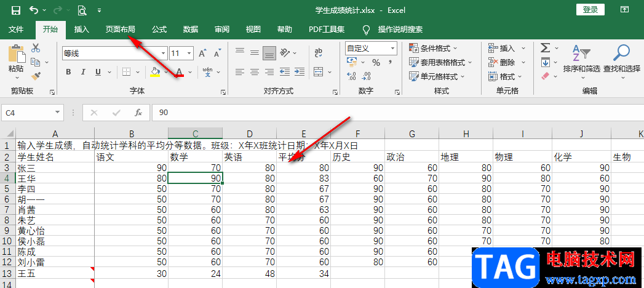This screenshot has width=644, height=288.
Task: Open the font size dropdown showing 11
Action: (189, 54)
